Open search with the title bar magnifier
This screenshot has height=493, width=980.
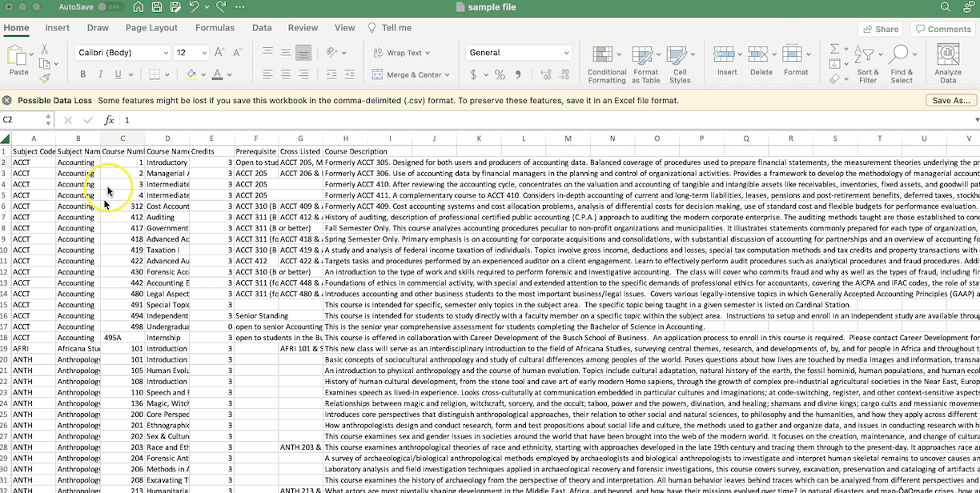point(946,7)
